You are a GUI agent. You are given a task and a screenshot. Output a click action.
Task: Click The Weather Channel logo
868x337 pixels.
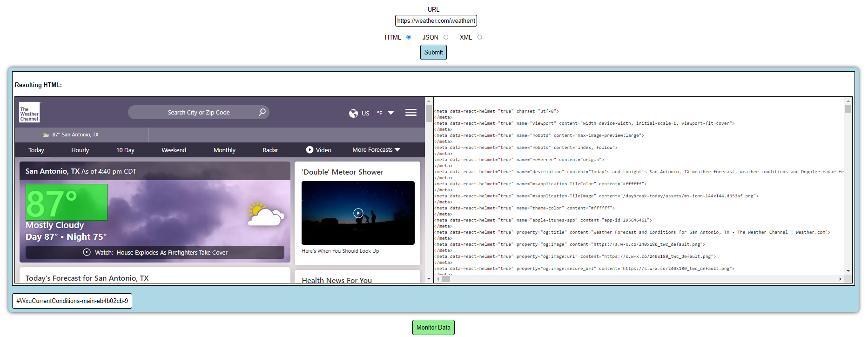click(29, 112)
